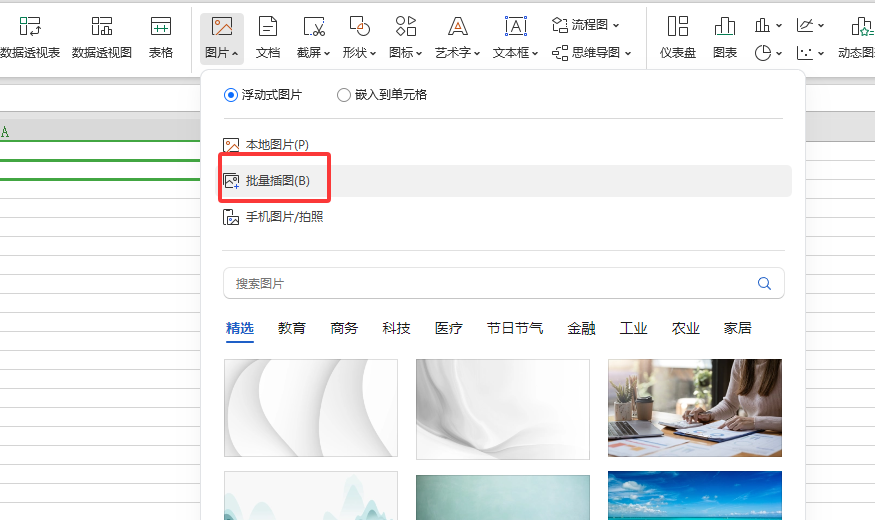Select the blue sky ocean thumbnail
The image size is (875, 520).
[695, 495]
